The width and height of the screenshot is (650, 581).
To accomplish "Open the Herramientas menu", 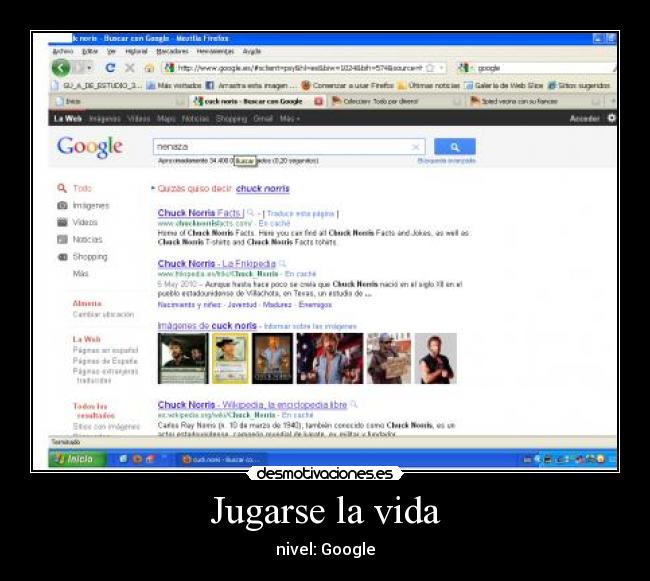I will tap(215, 51).
